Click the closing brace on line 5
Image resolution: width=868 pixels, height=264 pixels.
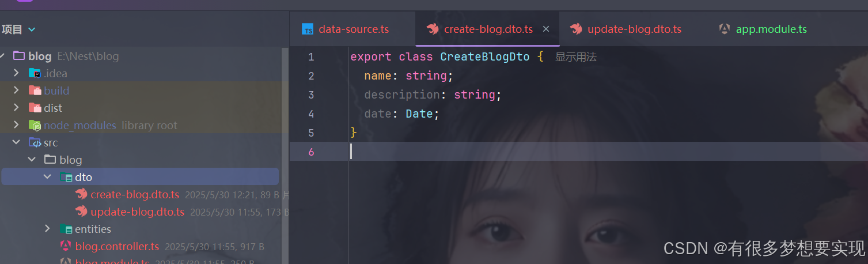point(354,133)
